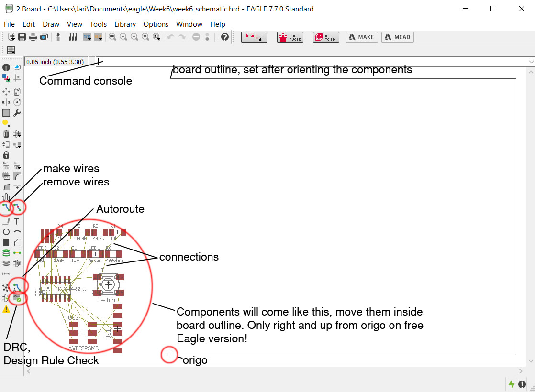Run the DRC design rule check tool
The image size is (535, 392).
click(x=17, y=299)
